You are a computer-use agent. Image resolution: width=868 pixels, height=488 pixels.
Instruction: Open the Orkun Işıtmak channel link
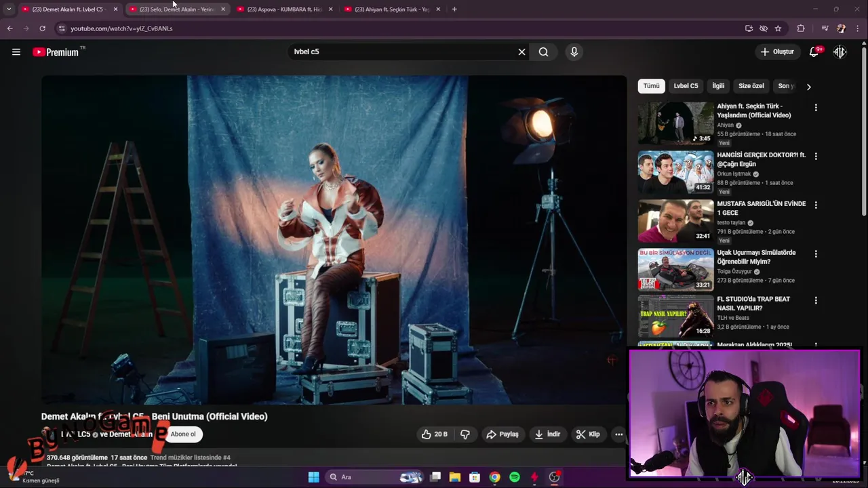[734, 174]
